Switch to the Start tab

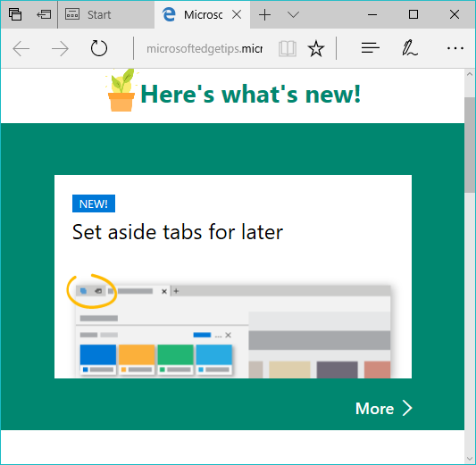pos(106,14)
